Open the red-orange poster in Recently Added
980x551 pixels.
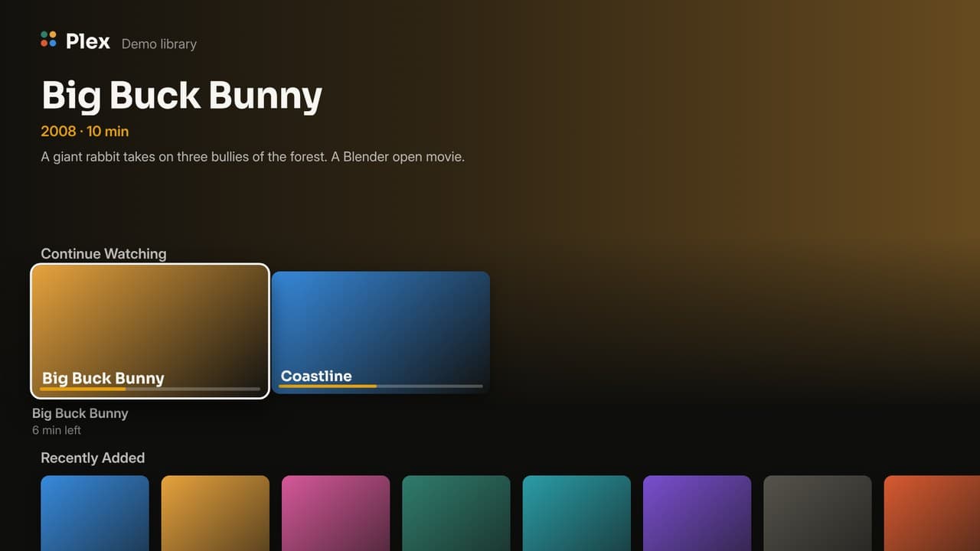click(932, 513)
